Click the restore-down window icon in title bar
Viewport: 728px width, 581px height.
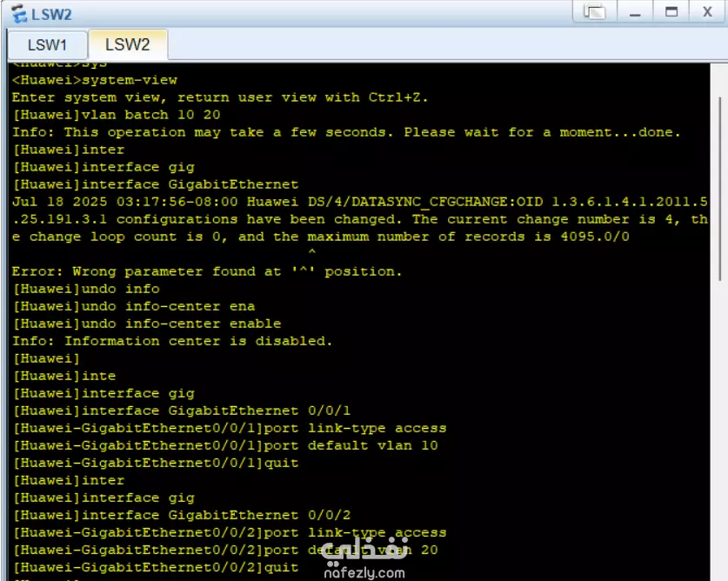pos(594,11)
